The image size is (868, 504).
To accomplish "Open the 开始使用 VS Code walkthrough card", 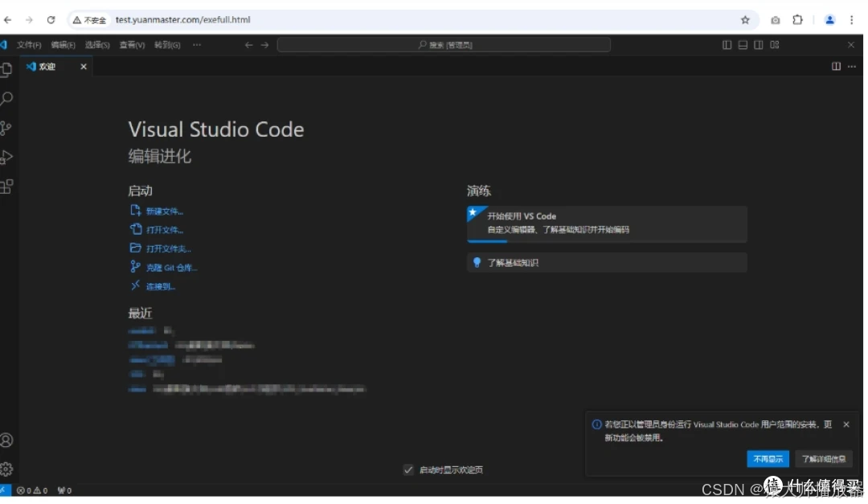I will 607,223.
